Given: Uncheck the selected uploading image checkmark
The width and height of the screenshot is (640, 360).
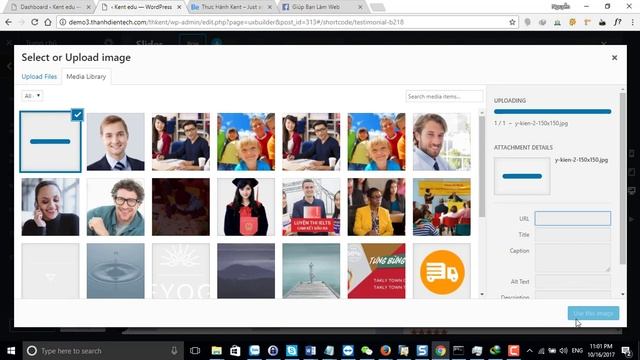Looking at the screenshot, I should click(x=77, y=115).
